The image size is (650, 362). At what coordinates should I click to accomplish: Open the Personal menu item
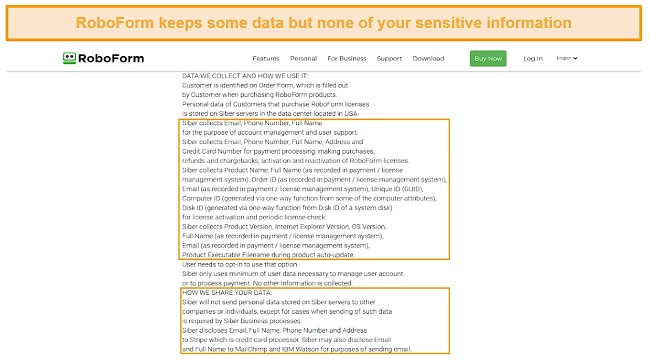click(x=303, y=58)
